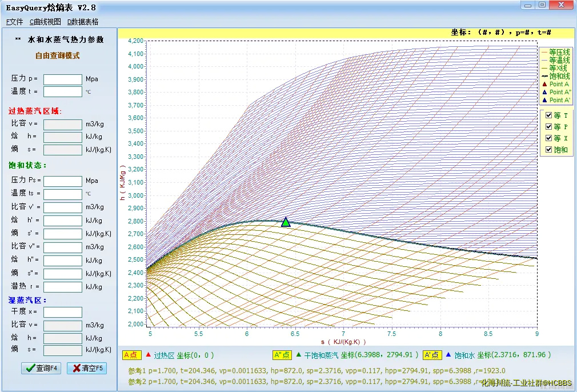Click the 焓 h" input field
577x392 pixels.
pyautogui.click(x=63, y=261)
